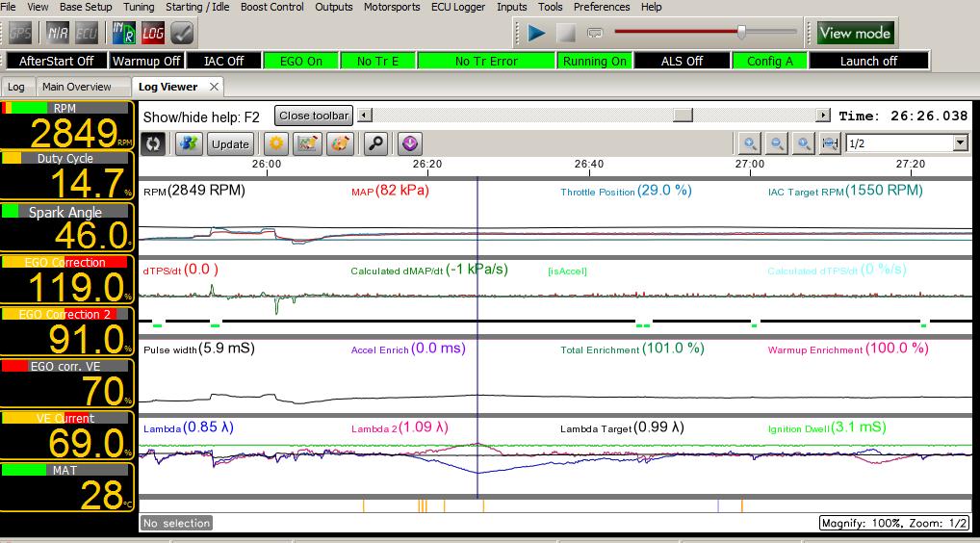Click the IAC Off status indicator
Screen dimensions: 980x543
coord(223,61)
